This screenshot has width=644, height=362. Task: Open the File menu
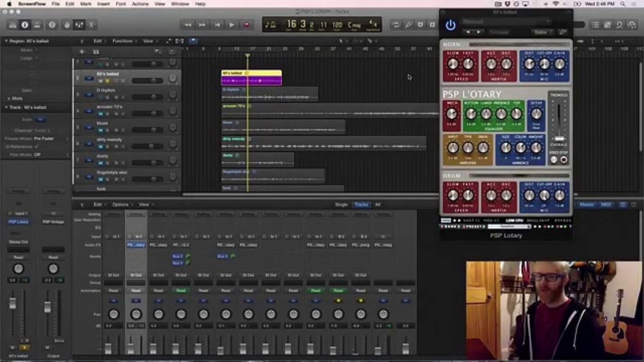55,4
